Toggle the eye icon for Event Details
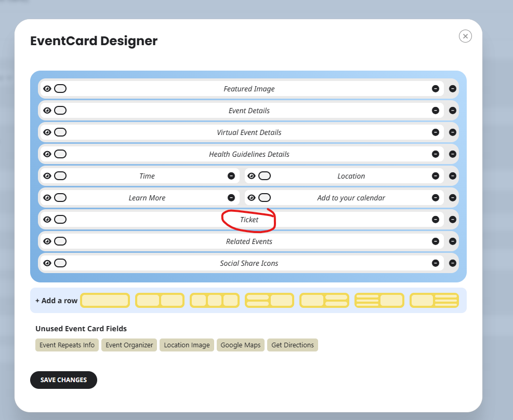This screenshot has width=513, height=420. click(x=47, y=111)
